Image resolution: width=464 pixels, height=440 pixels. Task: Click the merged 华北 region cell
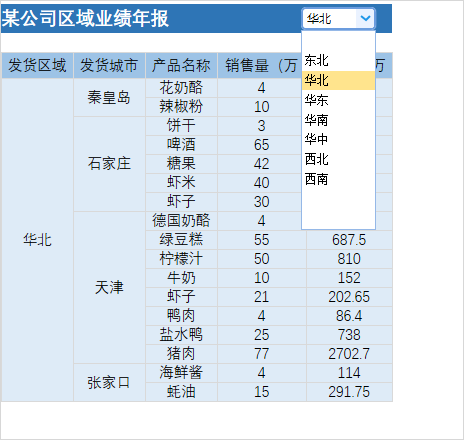coord(37,240)
